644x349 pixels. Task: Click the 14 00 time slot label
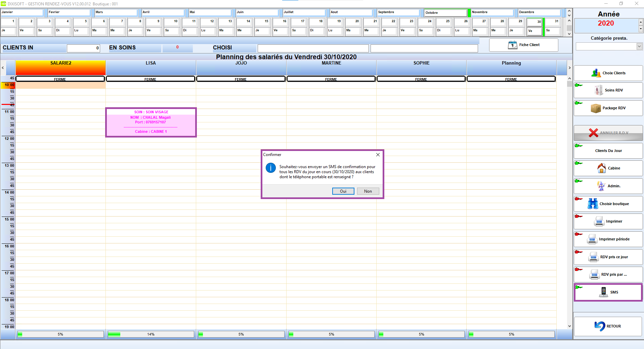(9, 192)
